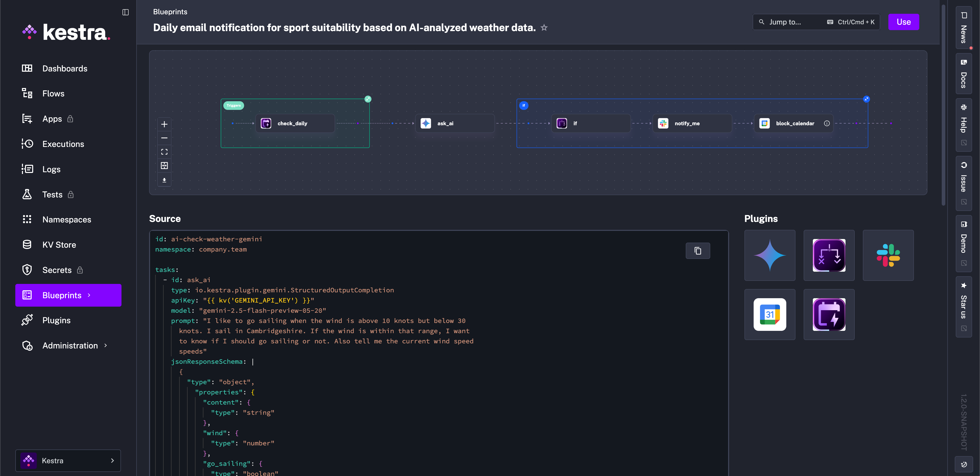Go to the Namespaces page
Viewport: 980px width, 476px height.
[67, 219]
